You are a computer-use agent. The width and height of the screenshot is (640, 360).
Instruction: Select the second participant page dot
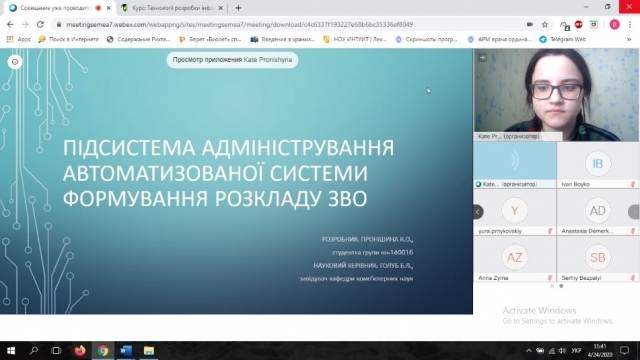[x=561, y=286]
